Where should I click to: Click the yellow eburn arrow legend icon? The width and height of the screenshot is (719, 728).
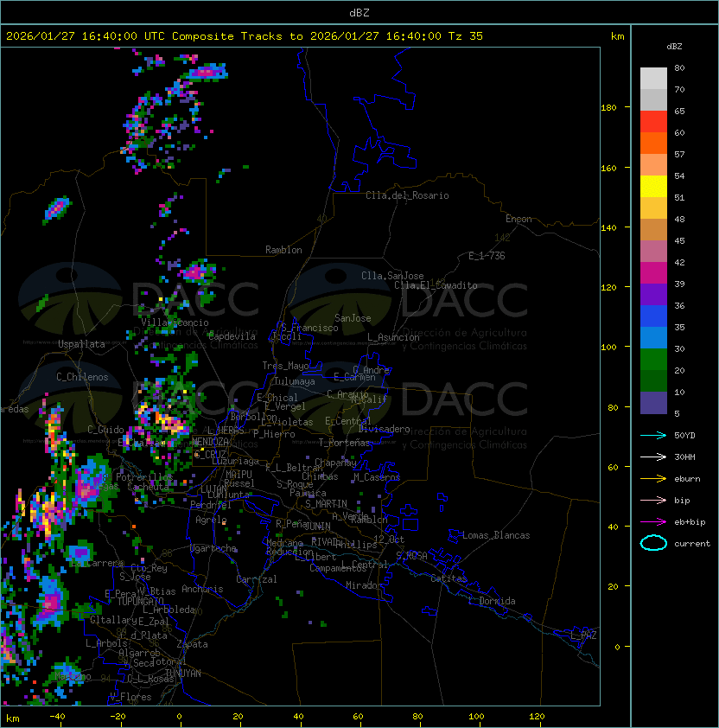653,479
